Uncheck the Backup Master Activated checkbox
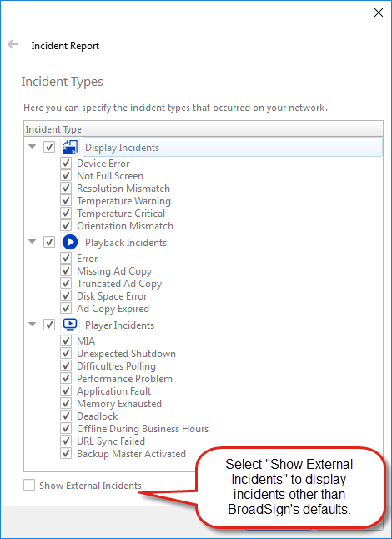The height and width of the screenshot is (539, 392). tap(66, 453)
